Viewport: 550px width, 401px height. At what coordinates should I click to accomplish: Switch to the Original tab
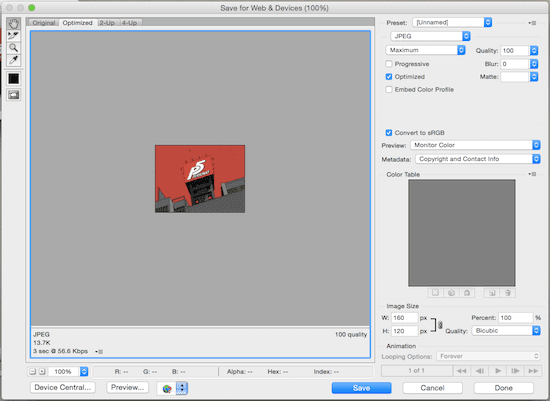pos(44,23)
